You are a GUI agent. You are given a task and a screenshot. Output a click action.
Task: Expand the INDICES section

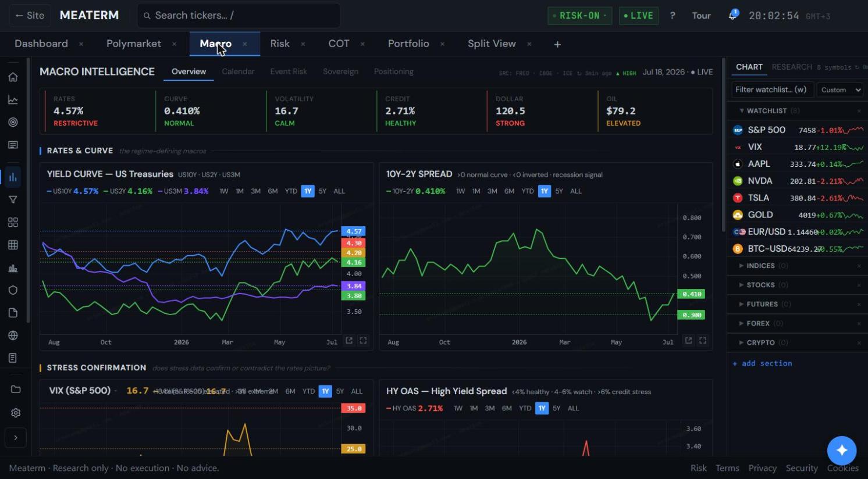point(741,266)
